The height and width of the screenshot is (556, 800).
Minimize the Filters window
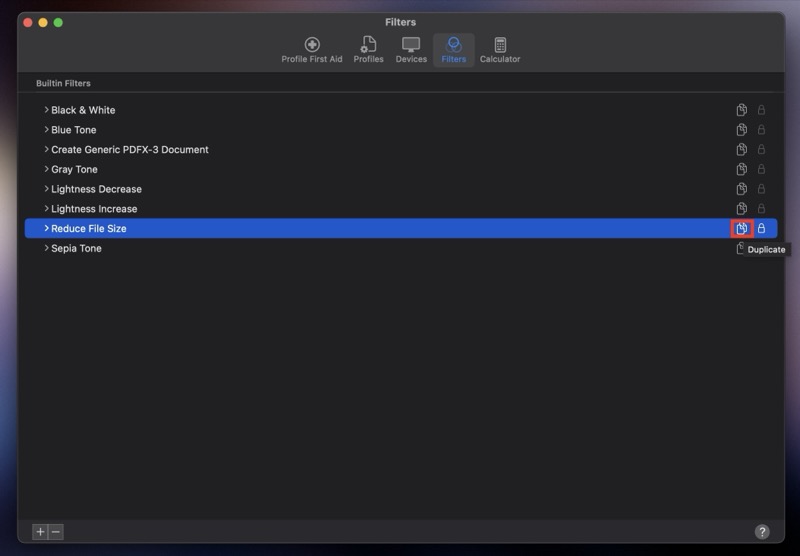point(43,22)
